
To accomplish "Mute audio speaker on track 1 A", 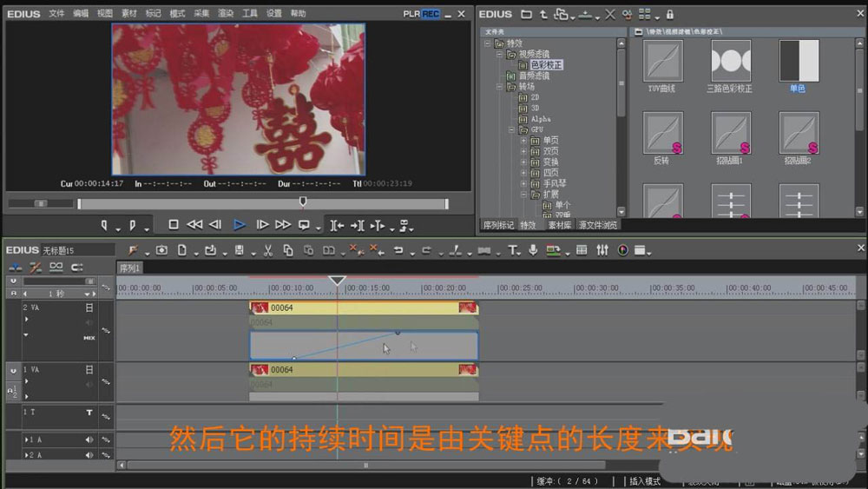I will click(89, 439).
